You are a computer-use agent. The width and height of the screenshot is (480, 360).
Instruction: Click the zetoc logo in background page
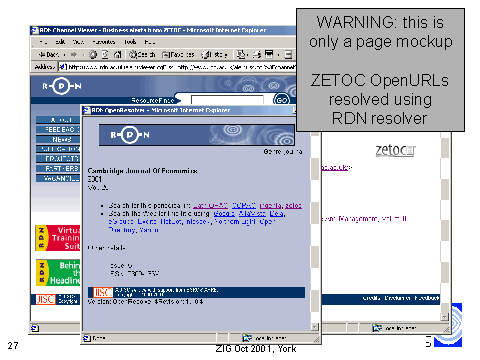(396, 151)
